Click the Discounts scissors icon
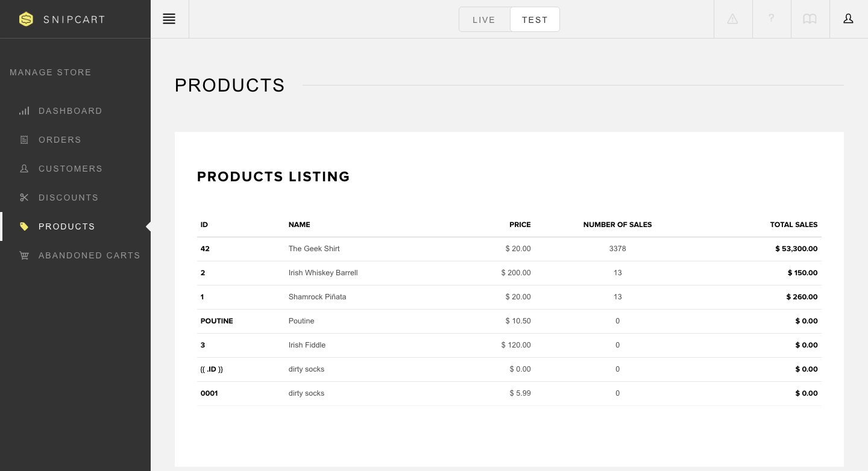This screenshot has height=471, width=868. coord(24,198)
